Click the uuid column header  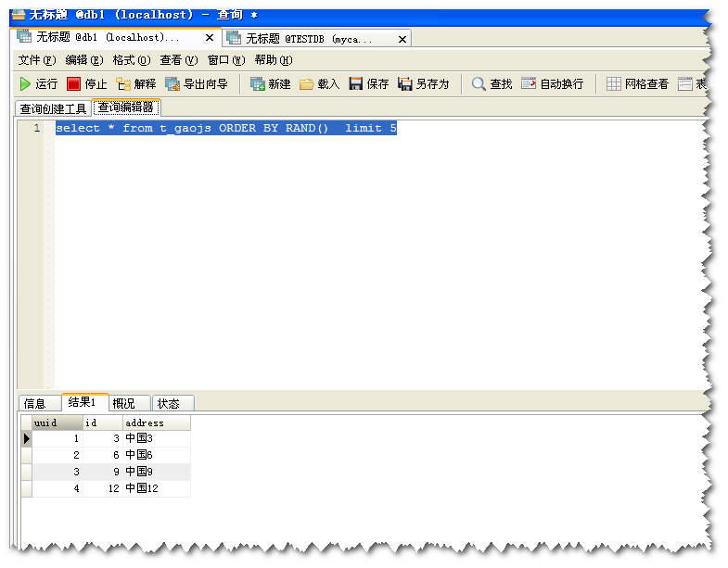click(57, 423)
